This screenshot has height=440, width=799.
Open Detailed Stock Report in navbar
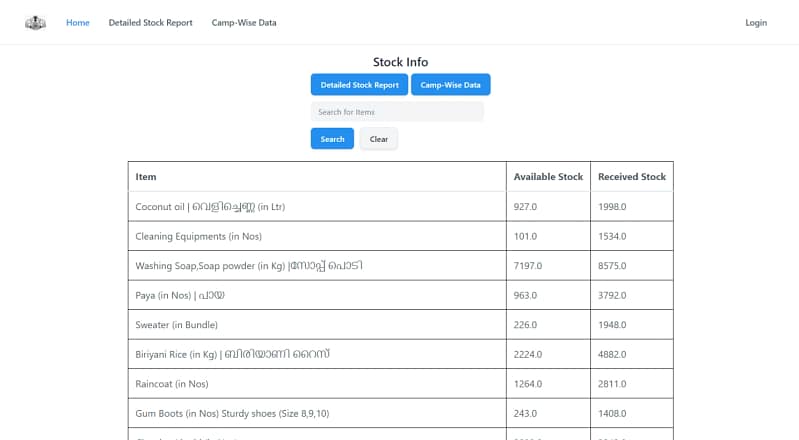tap(150, 23)
